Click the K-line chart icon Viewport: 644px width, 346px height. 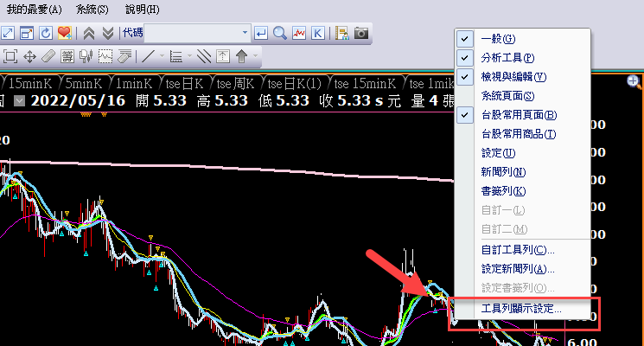click(318, 33)
